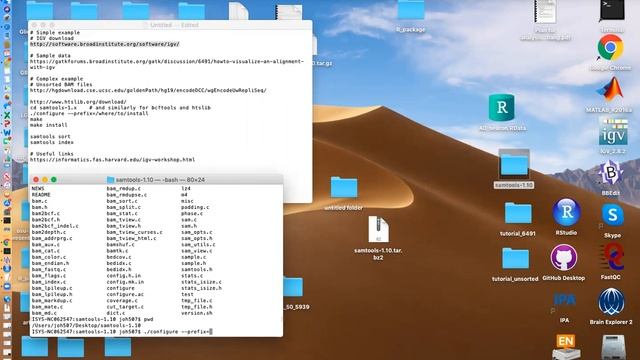Click the './configure --prefix=/where/to/install' line in the editor
The height and width of the screenshot is (360, 640).
tap(89, 113)
